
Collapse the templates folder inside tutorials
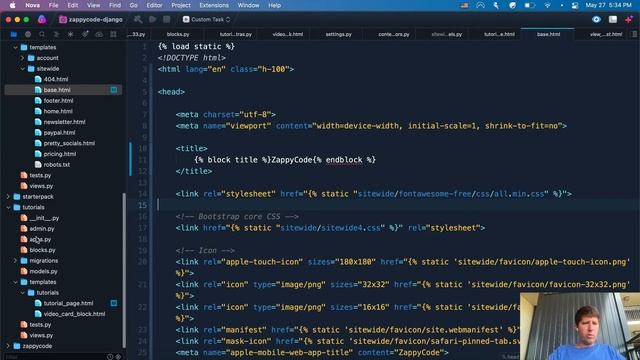(x=15, y=282)
